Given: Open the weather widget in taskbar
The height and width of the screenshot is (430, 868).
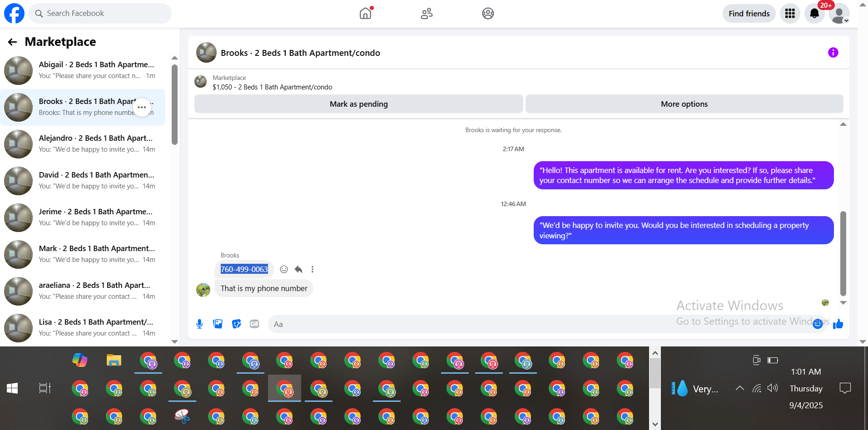Looking at the screenshot, I should [x=695, y=389].
